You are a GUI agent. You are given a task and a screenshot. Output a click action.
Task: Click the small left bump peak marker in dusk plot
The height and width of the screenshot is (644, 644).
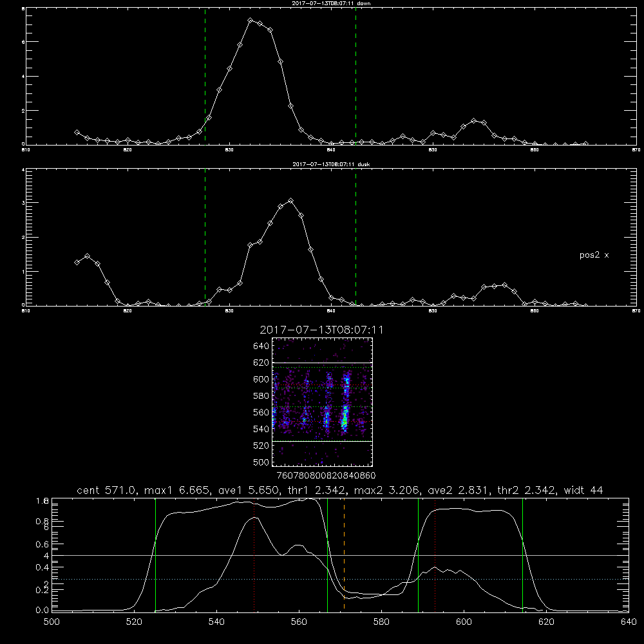tap(87, 256)
